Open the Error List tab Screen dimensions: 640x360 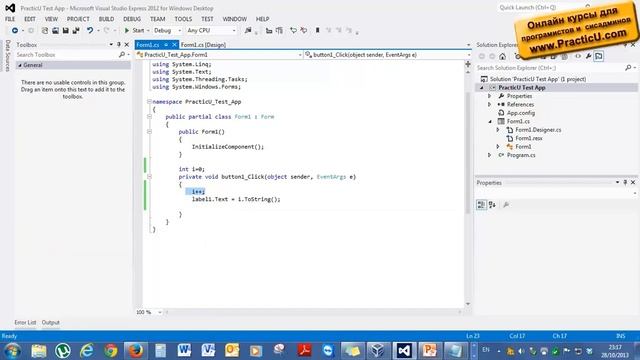tap(25, 322)
